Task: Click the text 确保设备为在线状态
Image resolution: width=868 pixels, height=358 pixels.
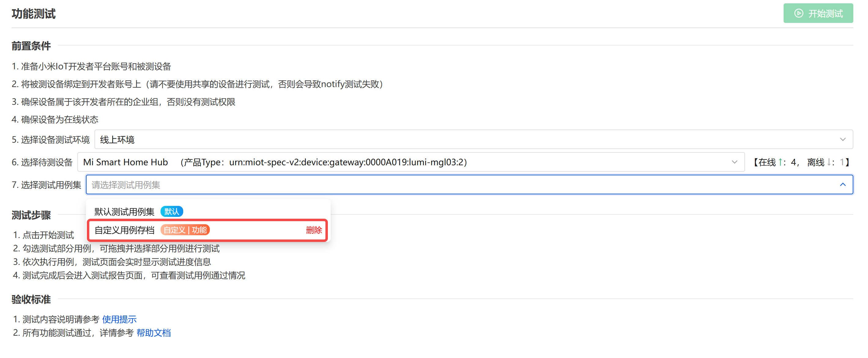Action: coord(60,119)
